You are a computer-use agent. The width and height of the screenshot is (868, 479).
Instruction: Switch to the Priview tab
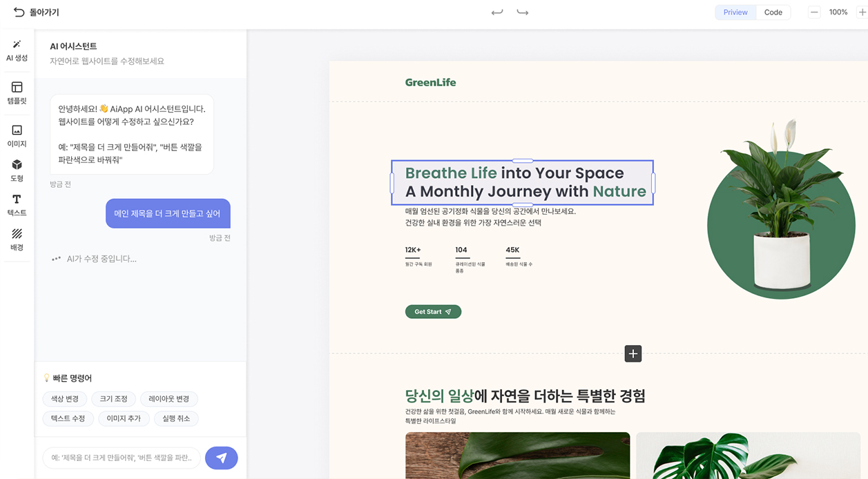tap(735, 12)
